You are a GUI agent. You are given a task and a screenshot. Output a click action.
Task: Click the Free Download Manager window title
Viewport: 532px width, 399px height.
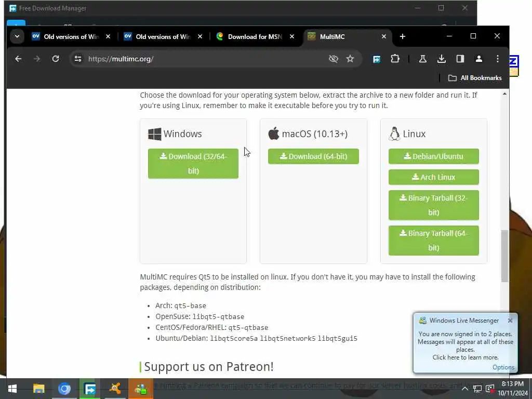coord(52,8)
